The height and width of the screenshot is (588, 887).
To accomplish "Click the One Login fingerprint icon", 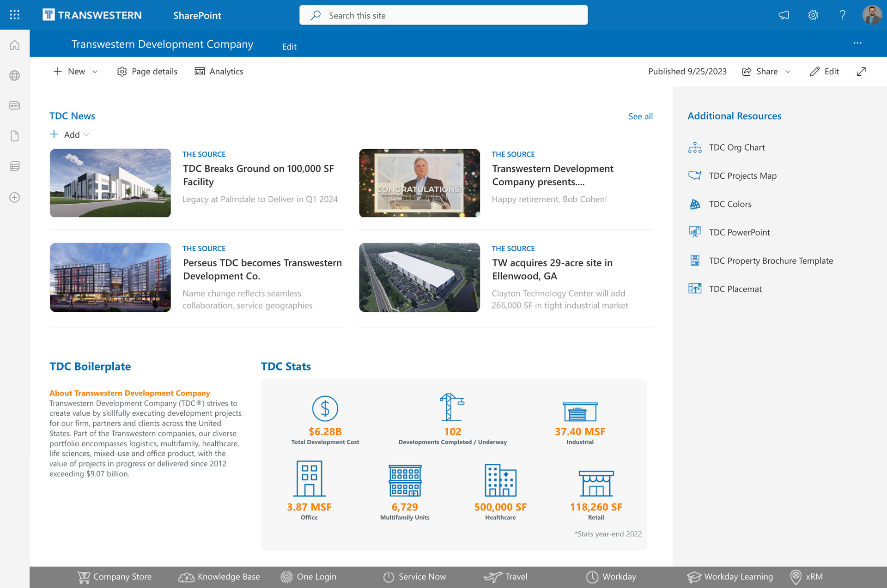I will point(287,577).
